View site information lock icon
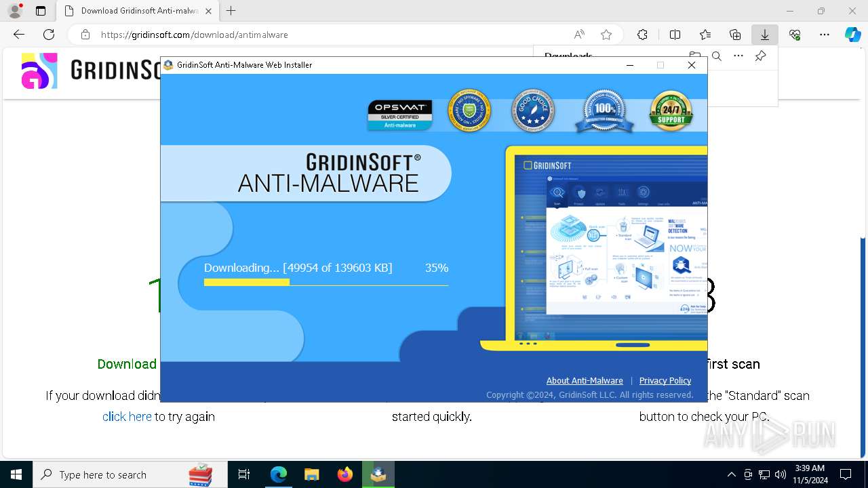The width and height of the screenshot is (868, 488). tap(85, 35)
